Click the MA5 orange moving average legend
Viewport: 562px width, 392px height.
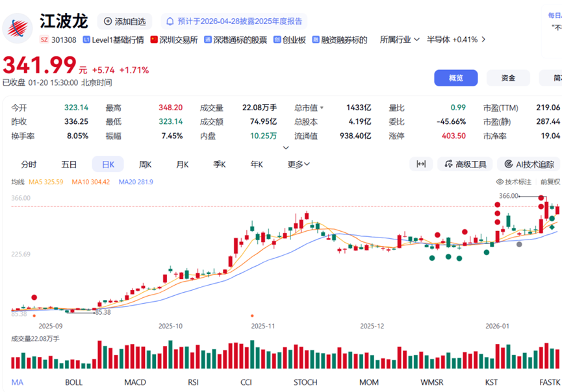tap(46, 182)
